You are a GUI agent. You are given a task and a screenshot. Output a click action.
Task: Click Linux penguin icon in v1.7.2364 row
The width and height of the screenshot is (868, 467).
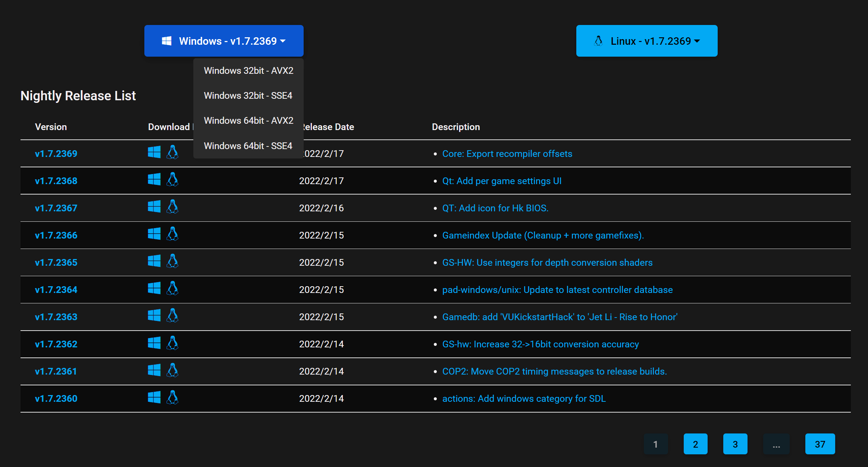(172, 288)
